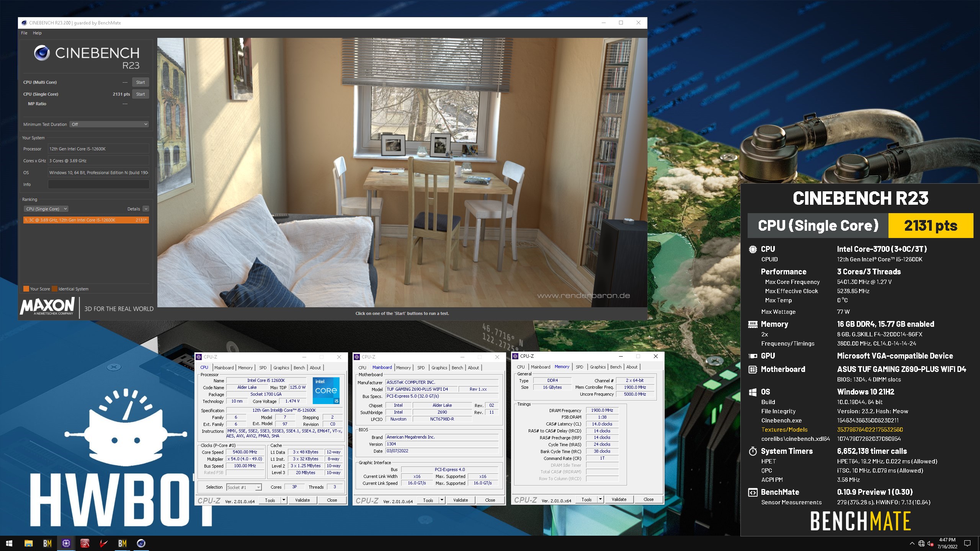Open Tools dropdown arrow in Memory CPU-Z

coord(600,499)
